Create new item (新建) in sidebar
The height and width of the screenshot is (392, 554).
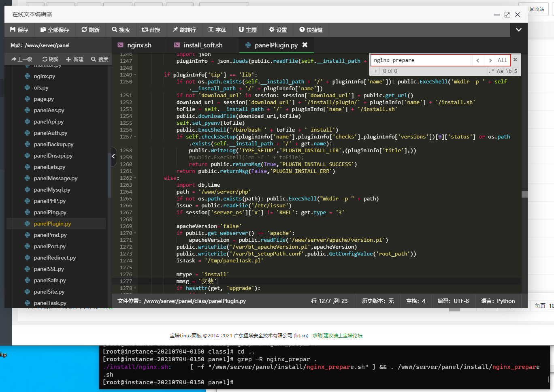pyautogui.click(x=75, y=59)
